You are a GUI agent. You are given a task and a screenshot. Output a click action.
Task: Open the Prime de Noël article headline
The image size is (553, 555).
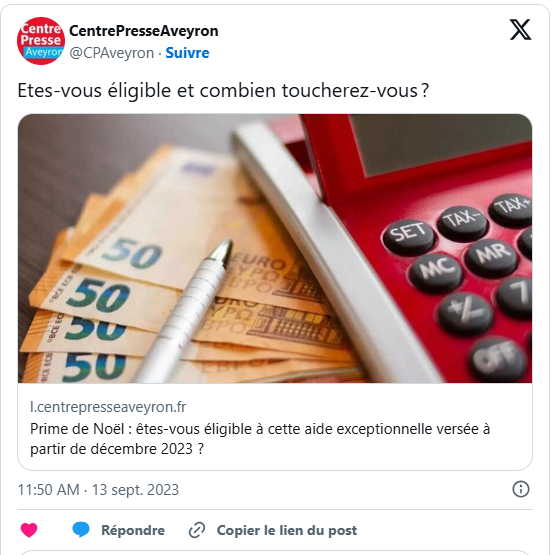pos(260,439)
